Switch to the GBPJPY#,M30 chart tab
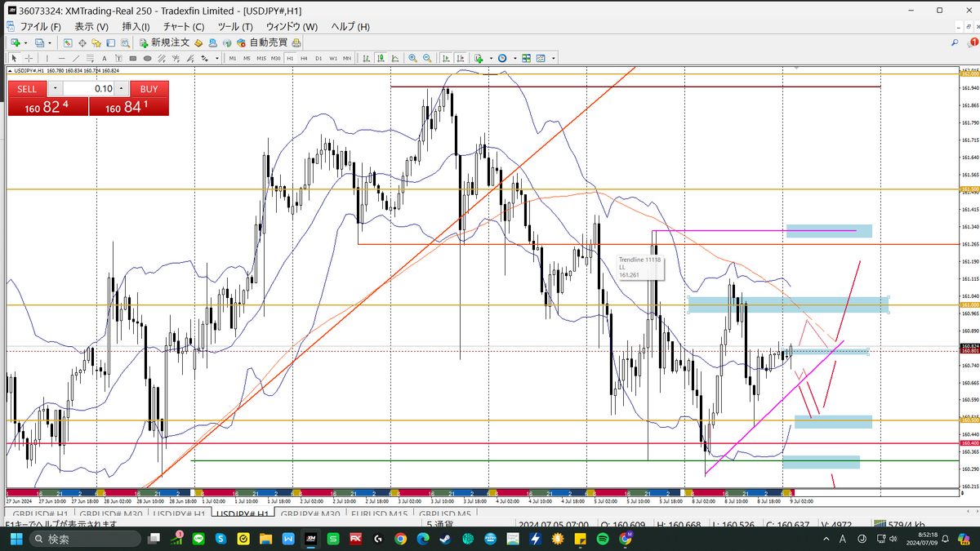 (x=310, y=513)
